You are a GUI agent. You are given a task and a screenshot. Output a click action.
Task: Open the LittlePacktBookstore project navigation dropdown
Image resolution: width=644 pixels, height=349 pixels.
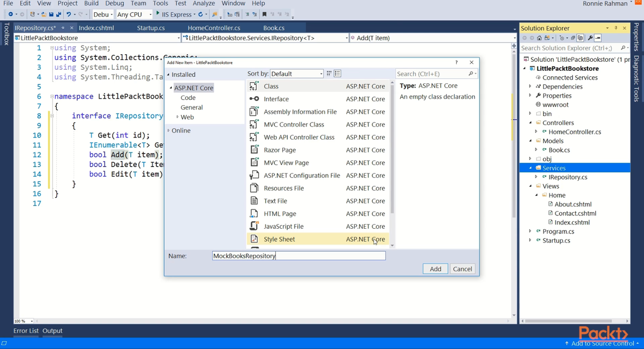click(x=97, y=38)
